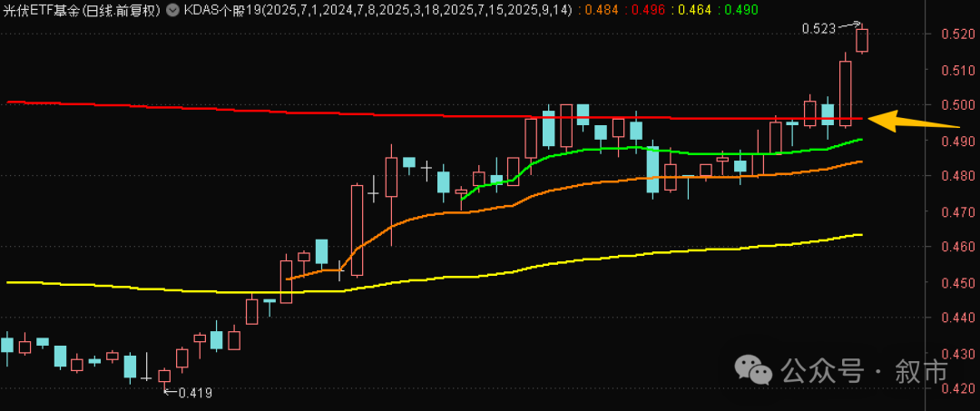Click the 0.430 price axis label
The height and width of the screenshot is (411, 980).
tap(959, 354)
